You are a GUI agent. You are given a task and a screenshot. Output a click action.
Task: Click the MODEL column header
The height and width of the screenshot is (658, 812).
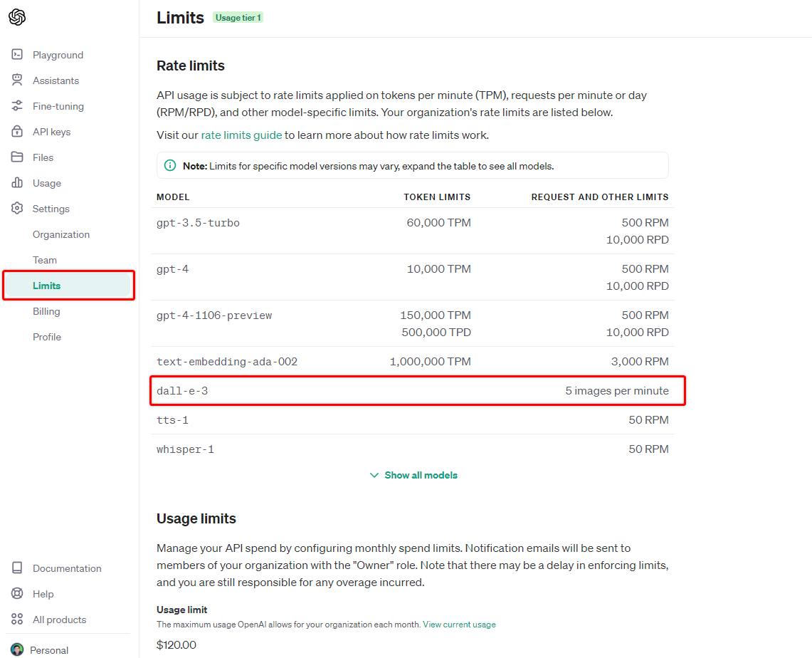173,197
